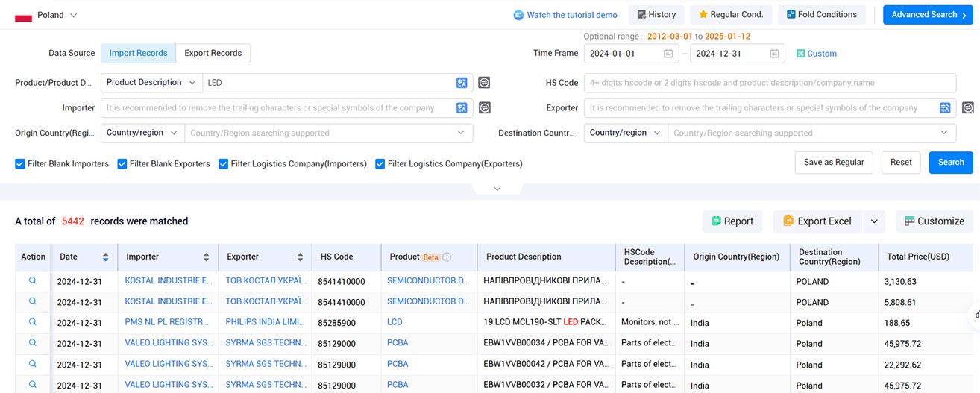Click the Poland flag icon
Viewport: 980px width, 393px height.
pos(23,16)
